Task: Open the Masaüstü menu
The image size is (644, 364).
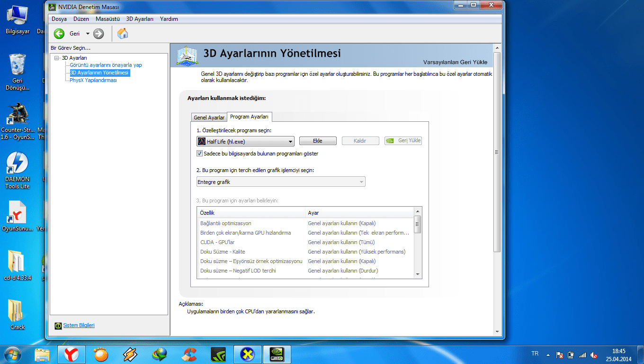Action: (x=107, y=19)
